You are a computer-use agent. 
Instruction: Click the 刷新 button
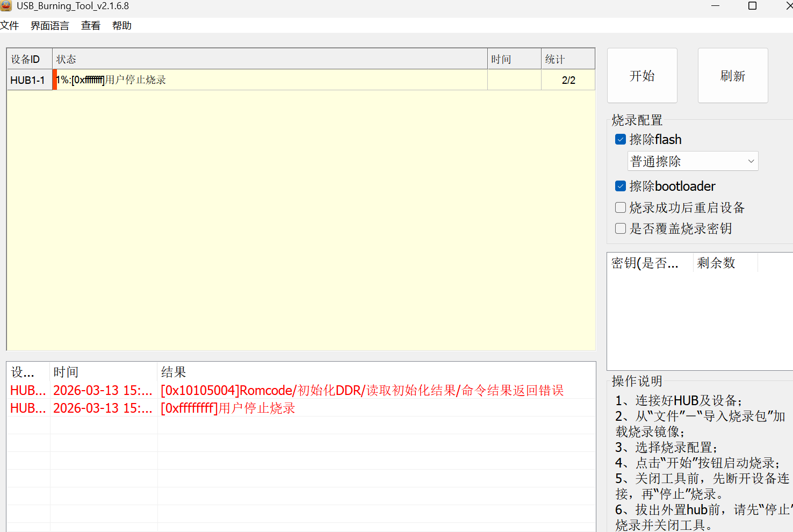point(733,76)
